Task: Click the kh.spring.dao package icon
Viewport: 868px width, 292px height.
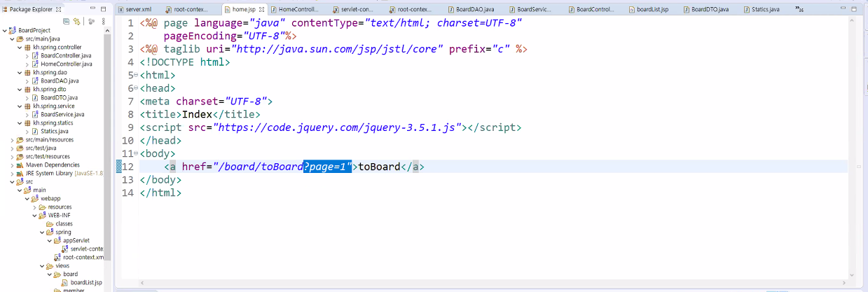Action: coord(28,72)
